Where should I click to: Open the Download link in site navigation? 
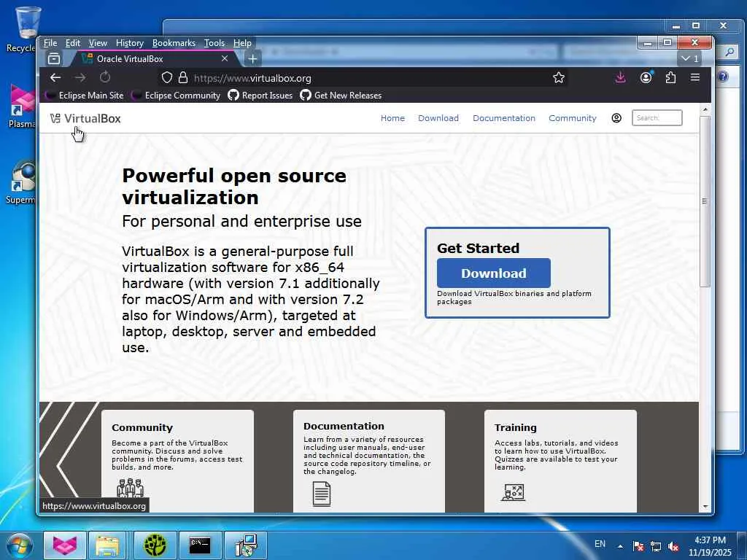[438, 118]
